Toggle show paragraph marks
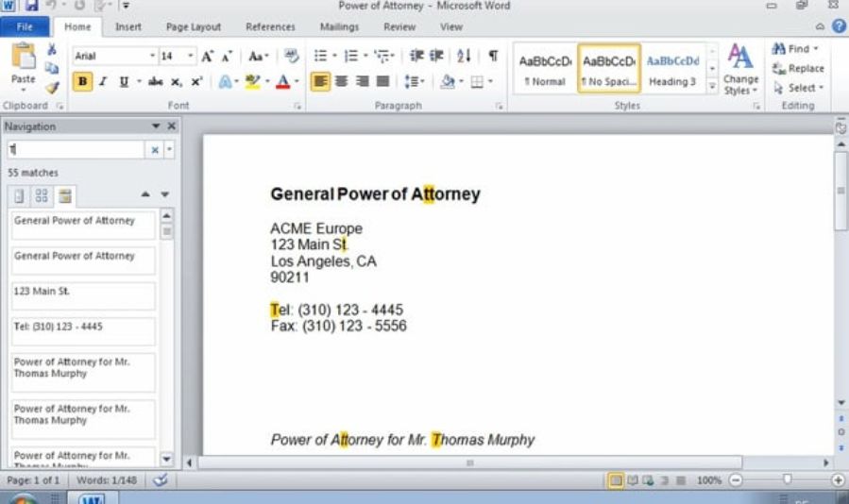849x504 pixels. [x=493, y=56]
